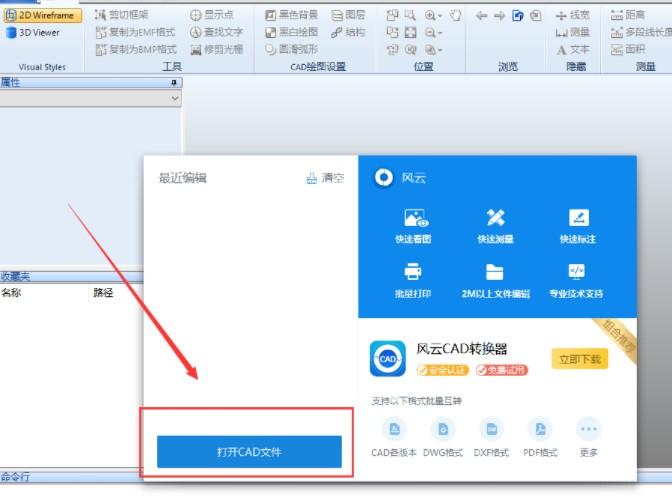This screenshot has width=672, height=499.
Task: Click the 免费试用 badge
Action: 502,370
